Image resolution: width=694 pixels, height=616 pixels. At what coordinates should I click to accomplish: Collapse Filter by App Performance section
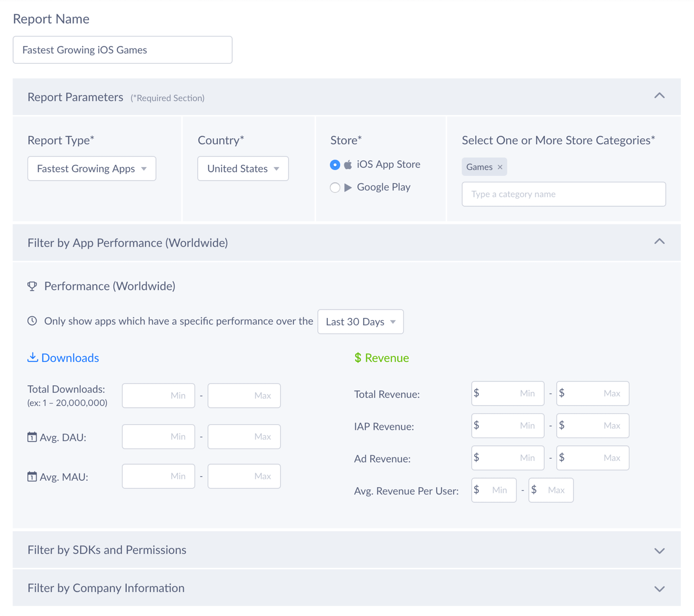pos(660,242)
